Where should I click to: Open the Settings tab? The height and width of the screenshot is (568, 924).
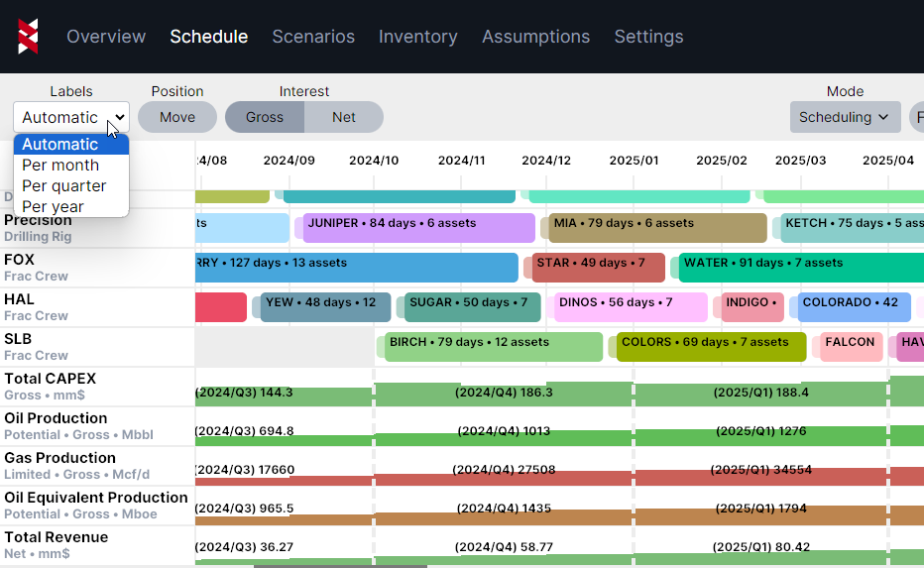coord(648,37)
